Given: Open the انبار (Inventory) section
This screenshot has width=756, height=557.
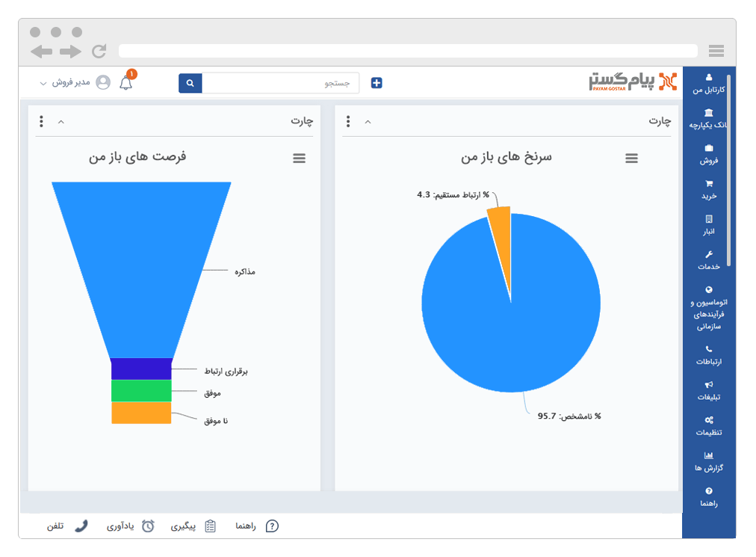Looking at the screenshot, I should point(709,225).
